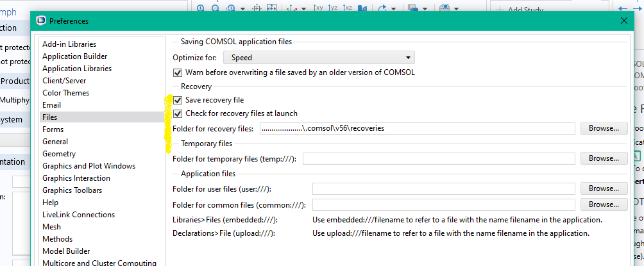
Task: Uncheck Check for recovery files at launch
Action: click(178, 113)
